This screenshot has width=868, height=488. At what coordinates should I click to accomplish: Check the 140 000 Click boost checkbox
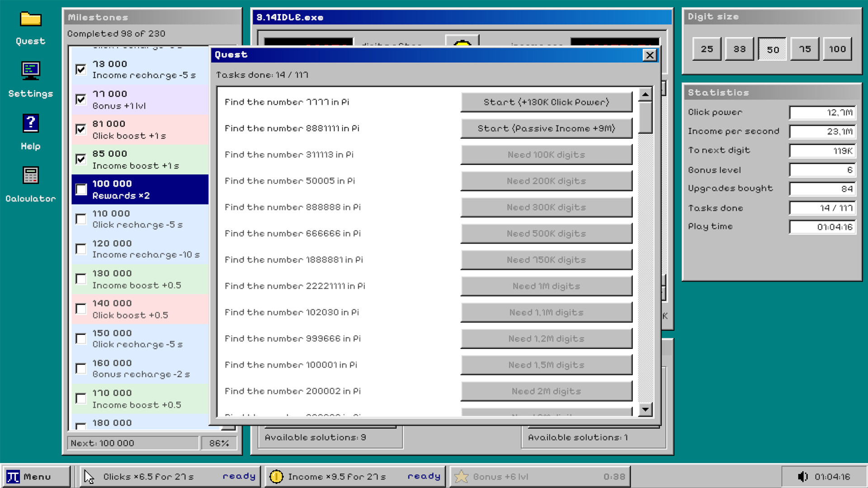click(81, 309)
